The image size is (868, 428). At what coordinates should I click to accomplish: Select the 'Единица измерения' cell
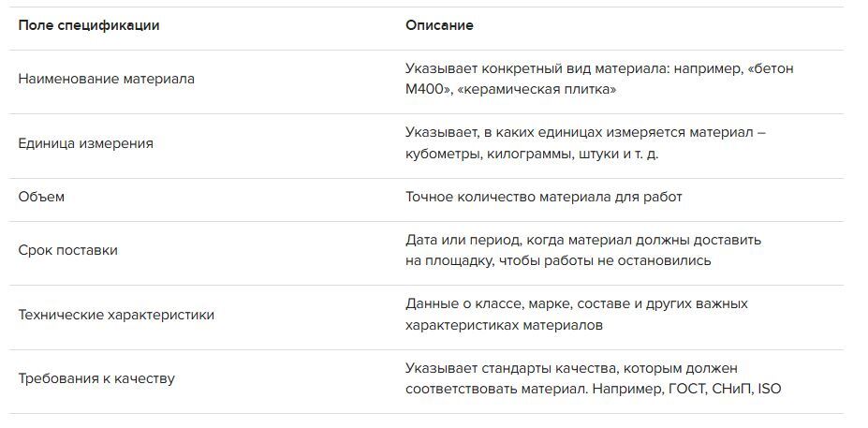(x=86, y=144)
